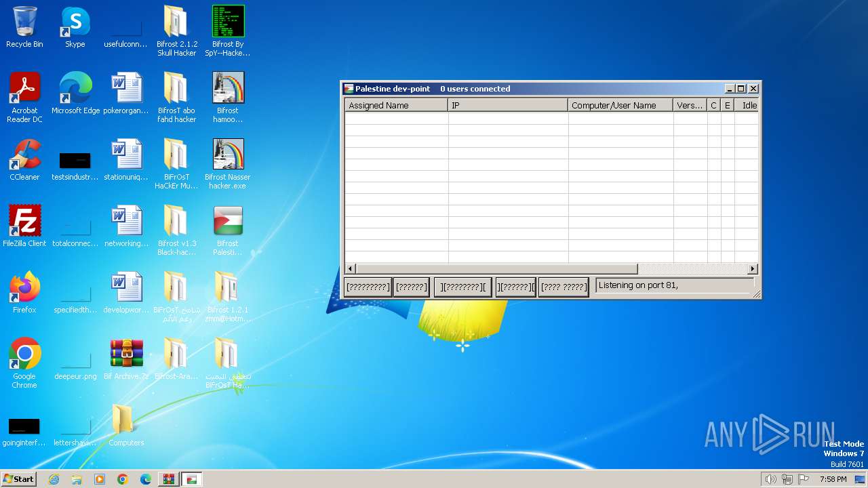Viewport: 868px width, 488px height.
Task: Open File Explorer from taskbar
Action: [x=77, y=479]
